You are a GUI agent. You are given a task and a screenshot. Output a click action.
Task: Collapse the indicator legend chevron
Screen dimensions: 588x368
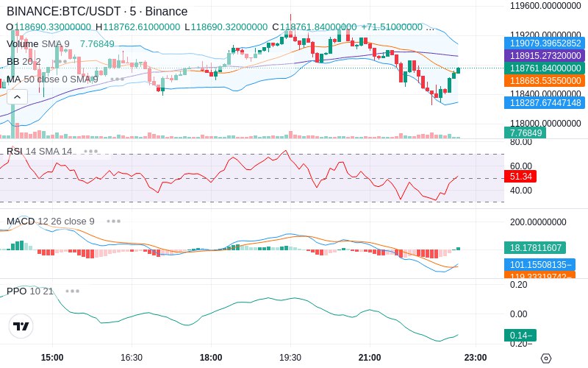coord(17,97)
